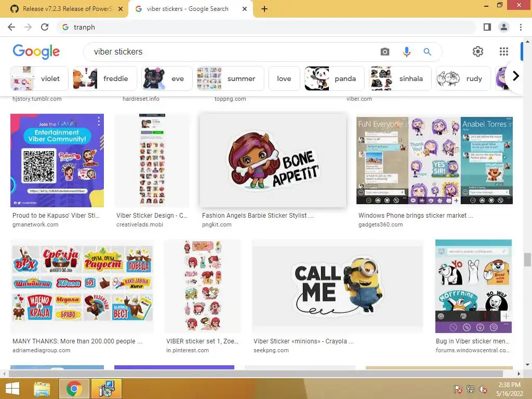532x399 pixels.
Task: Click vertical scrollbar thumb
Action: pyautogui.click(x=527, y=260)
